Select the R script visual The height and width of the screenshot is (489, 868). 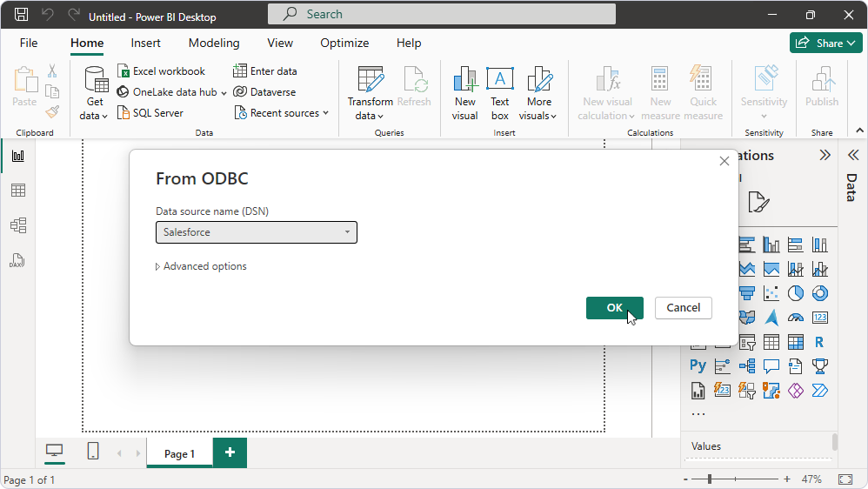(x=820, y=342)
